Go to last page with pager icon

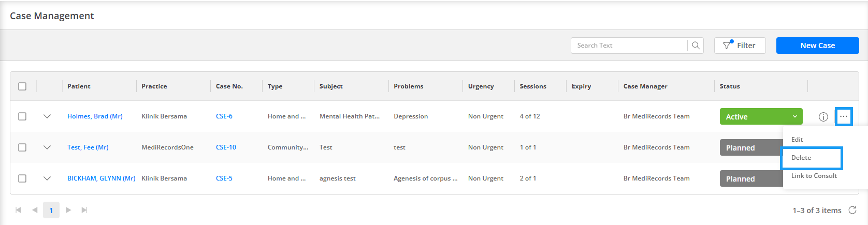pos(84,210)
